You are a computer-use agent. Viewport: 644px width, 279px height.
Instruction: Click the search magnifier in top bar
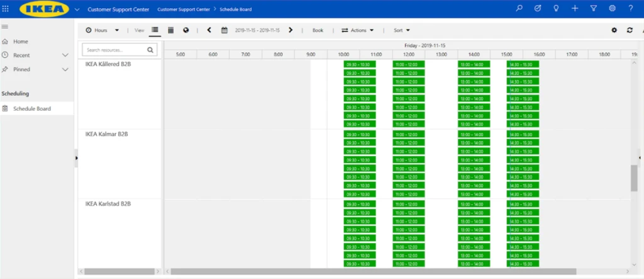[519, 9]
